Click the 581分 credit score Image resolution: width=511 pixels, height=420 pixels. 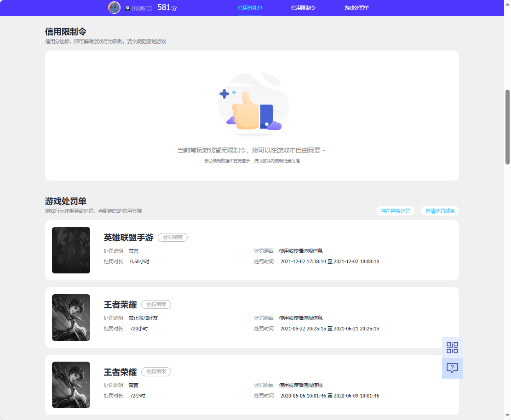tap(167, 7)
